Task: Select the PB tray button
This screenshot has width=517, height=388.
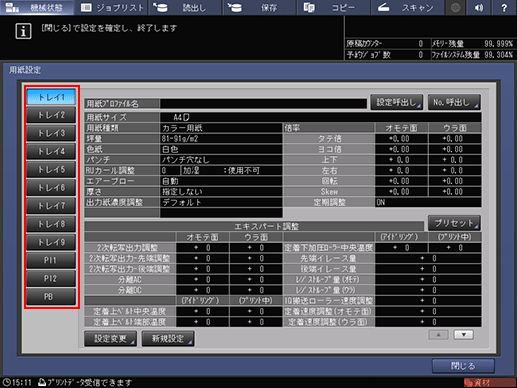Action: tap(51, 296)
